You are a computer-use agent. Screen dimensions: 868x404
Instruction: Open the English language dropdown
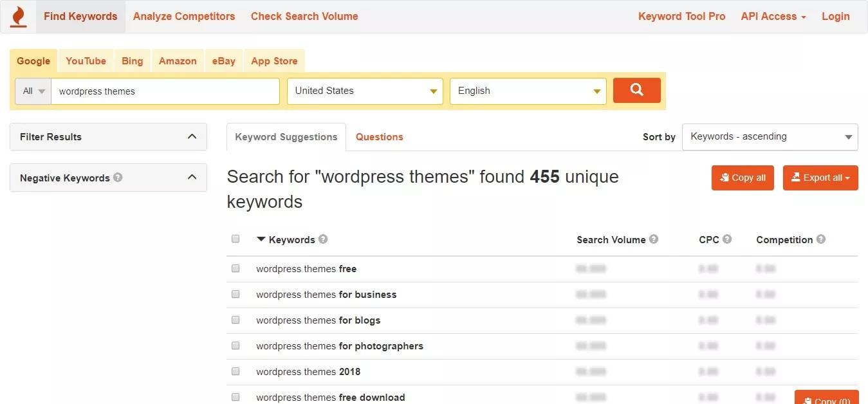pyautogui.click(x=528, y=91)
